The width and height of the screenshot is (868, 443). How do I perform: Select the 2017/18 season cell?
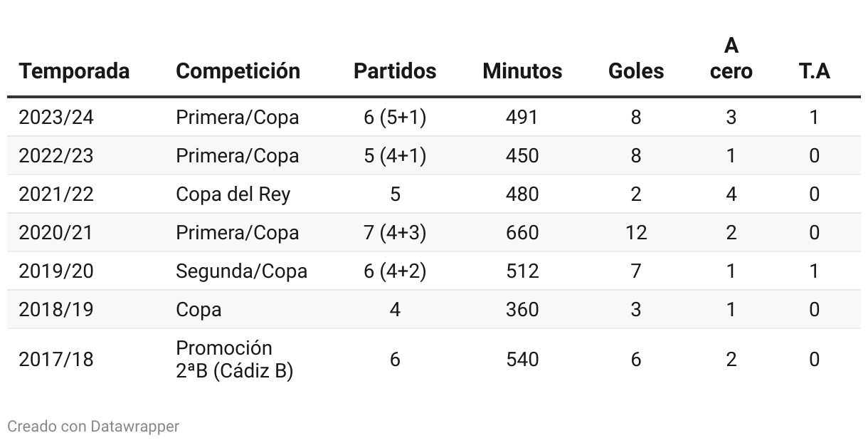point(56,360)
